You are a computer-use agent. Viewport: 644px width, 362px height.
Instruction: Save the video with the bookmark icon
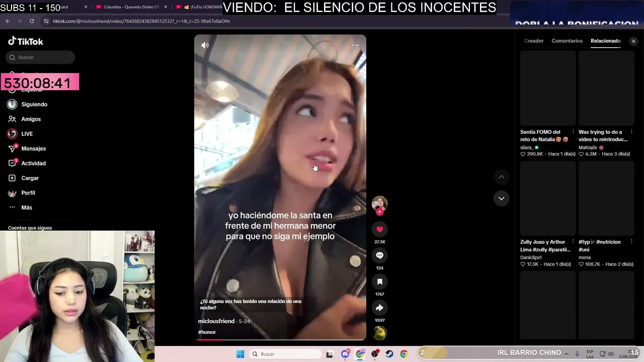click(x=379, y=282)
